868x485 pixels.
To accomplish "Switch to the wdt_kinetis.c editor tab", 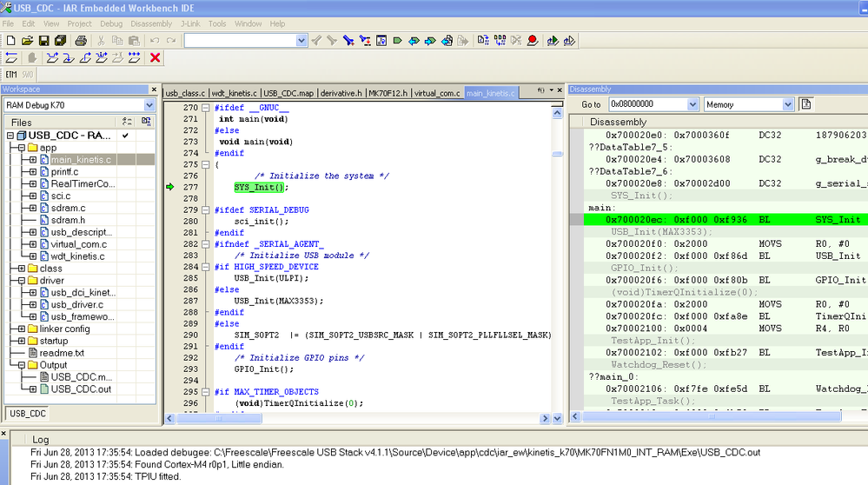I will (x=235, y=93).
